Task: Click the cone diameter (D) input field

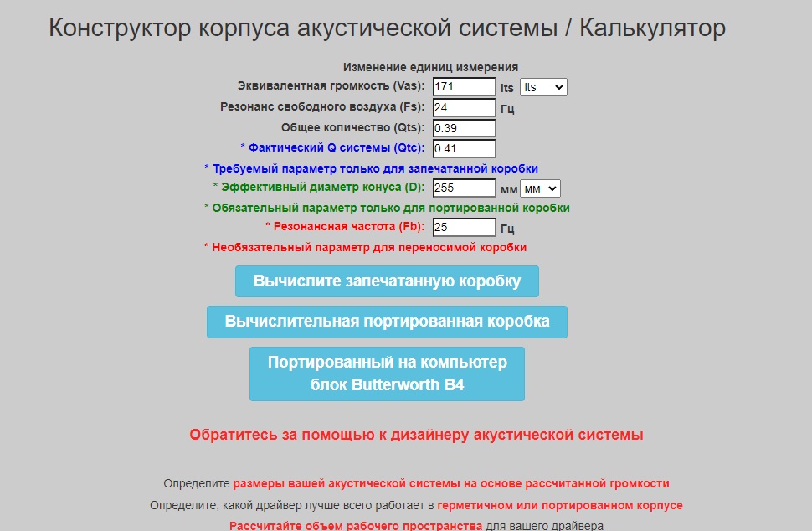Action: [464, 188]
